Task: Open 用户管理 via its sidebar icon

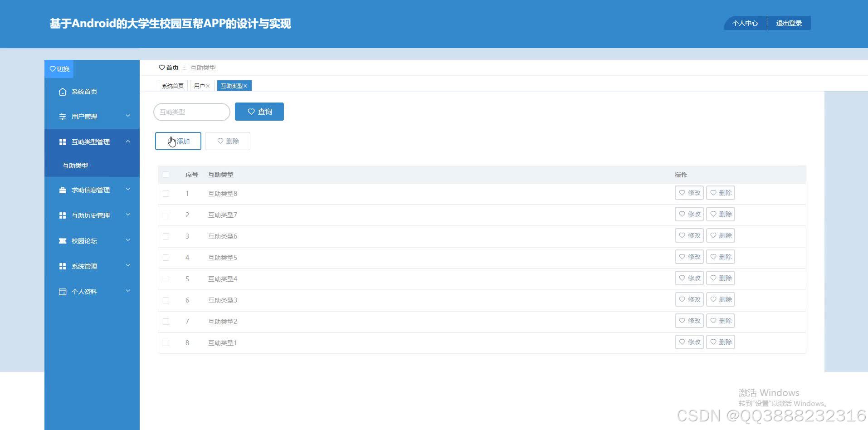Action: pyautogui.click(x=63, y=117)
